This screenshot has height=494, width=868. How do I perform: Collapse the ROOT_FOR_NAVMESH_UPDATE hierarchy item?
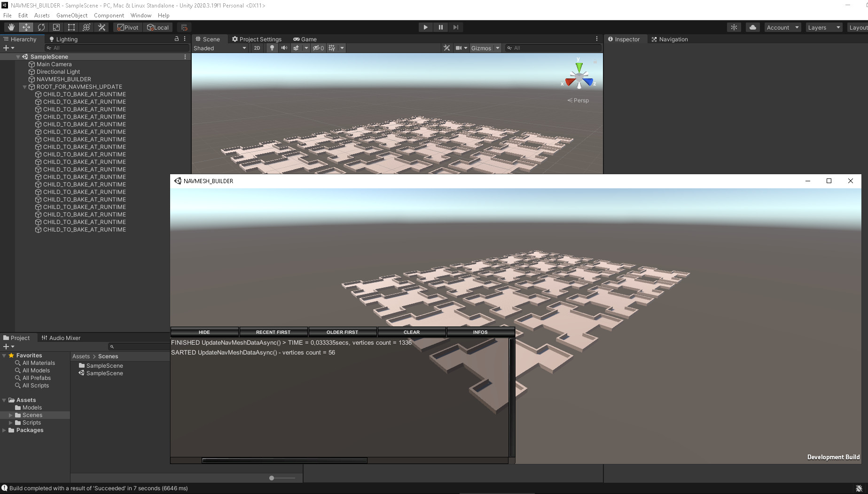(x=24, y=86)
